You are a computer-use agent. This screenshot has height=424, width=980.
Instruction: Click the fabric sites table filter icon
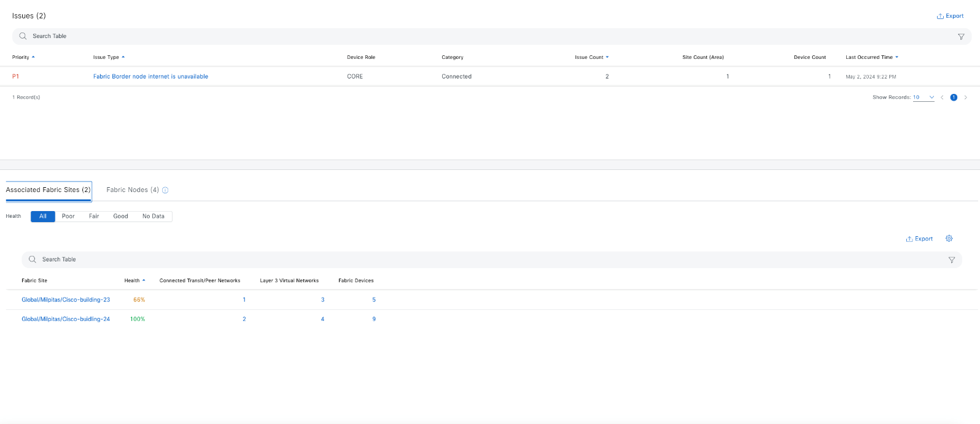click(x=952, y=260)
